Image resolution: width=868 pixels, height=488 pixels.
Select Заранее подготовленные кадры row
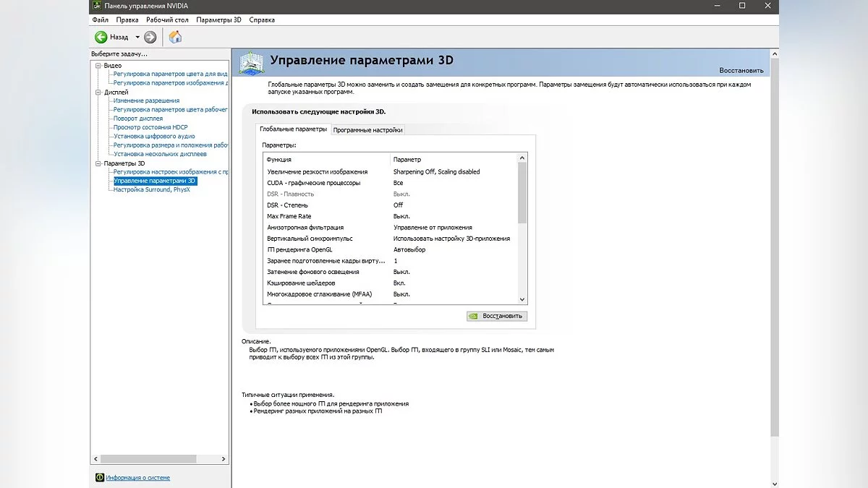pos(390,261)
